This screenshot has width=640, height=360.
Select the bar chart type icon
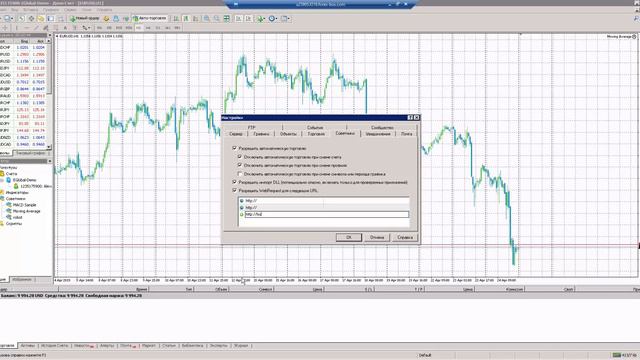(176, 18)
